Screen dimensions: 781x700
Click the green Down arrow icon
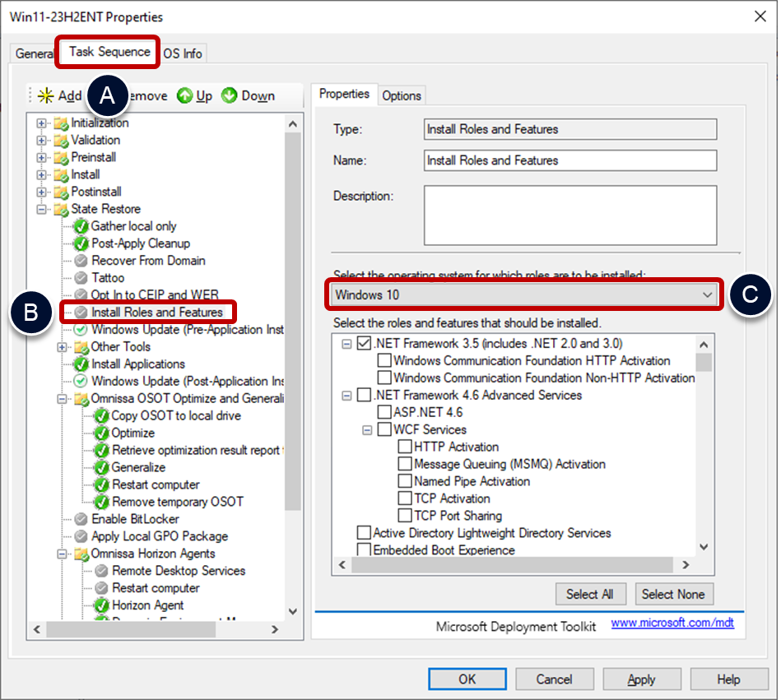tap(230, 96)
